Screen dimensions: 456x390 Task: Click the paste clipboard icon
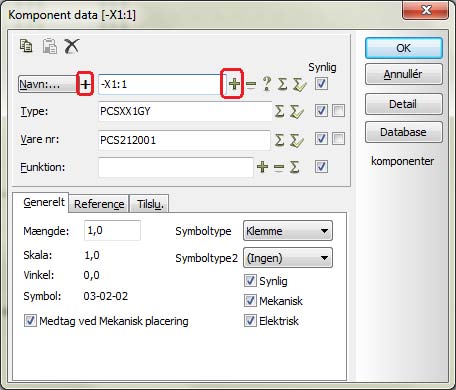point(50,46)
